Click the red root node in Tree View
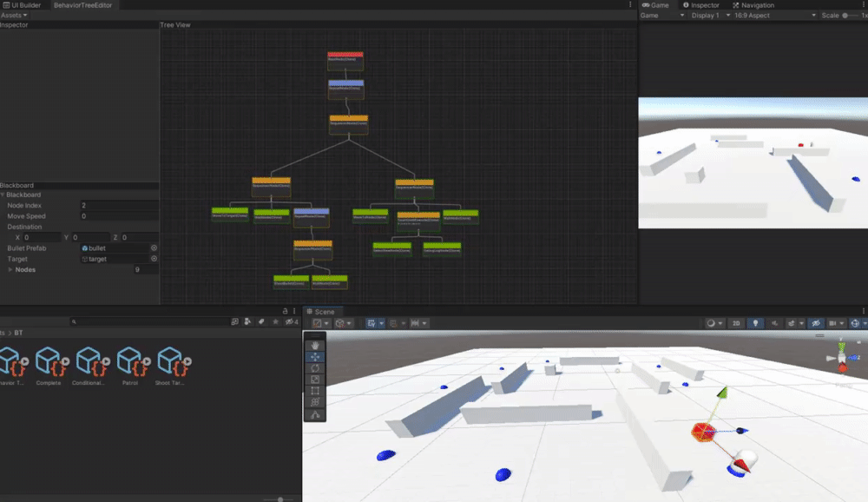 [x=345, y=61]
